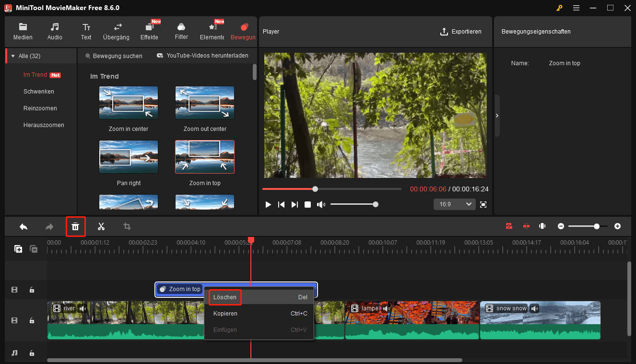636x364 pixels.
Task: Click the Undo arrow above the timeline
Action: click(24, 226)
